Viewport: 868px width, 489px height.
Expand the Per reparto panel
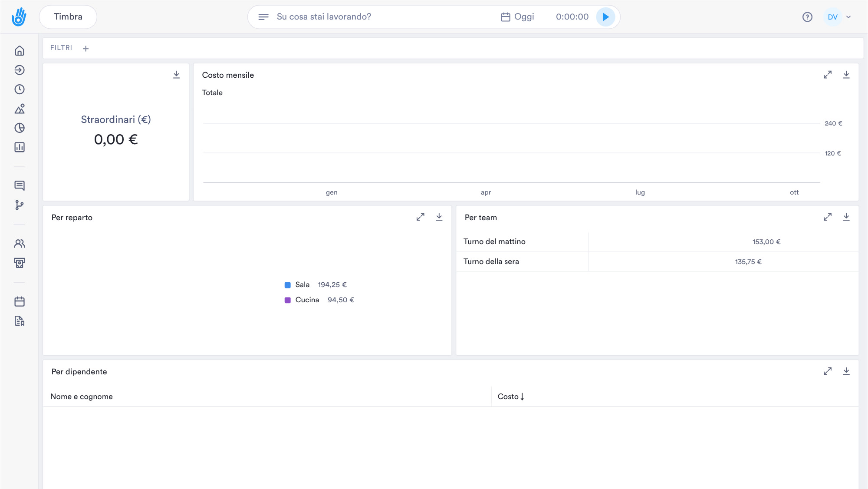point(421,217)
